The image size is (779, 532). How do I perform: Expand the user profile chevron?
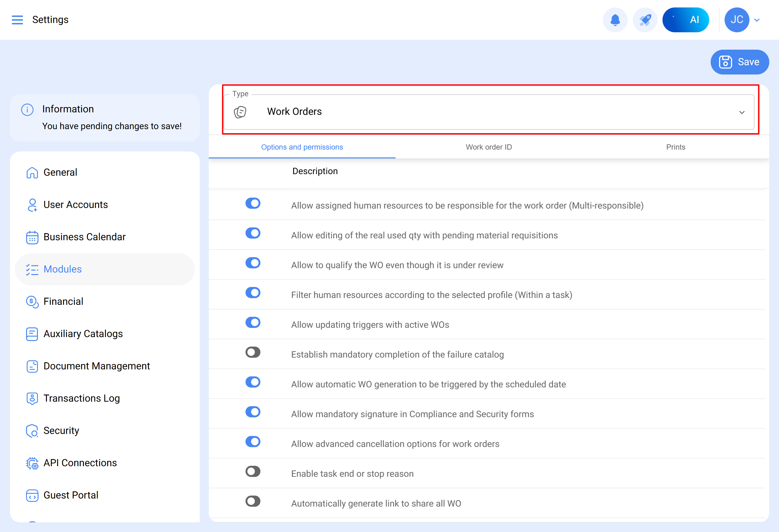pyautogui.click(x=757, y=20)
